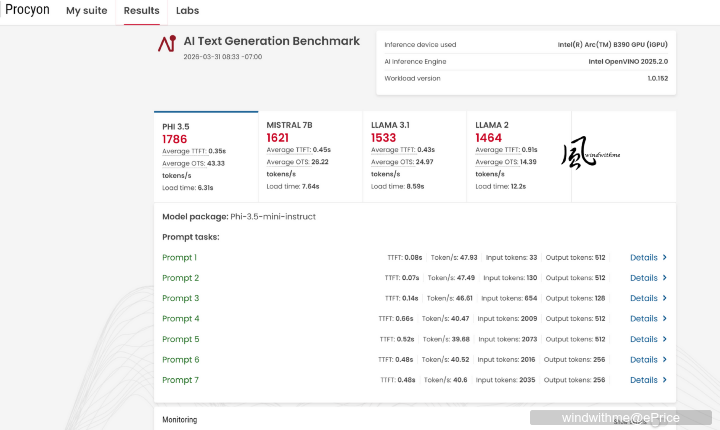720x430 pixels.
Task: Click Load time 8.59s under LLAMA 3.1
Action: (x=398, y=187)
